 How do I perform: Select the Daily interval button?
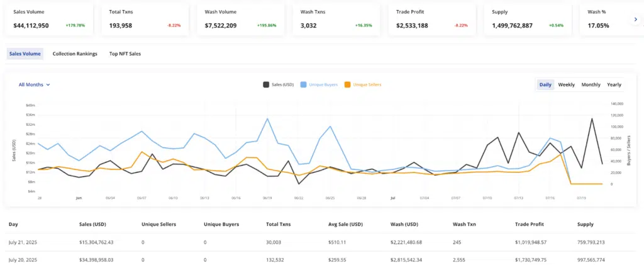tap(545, 84)
